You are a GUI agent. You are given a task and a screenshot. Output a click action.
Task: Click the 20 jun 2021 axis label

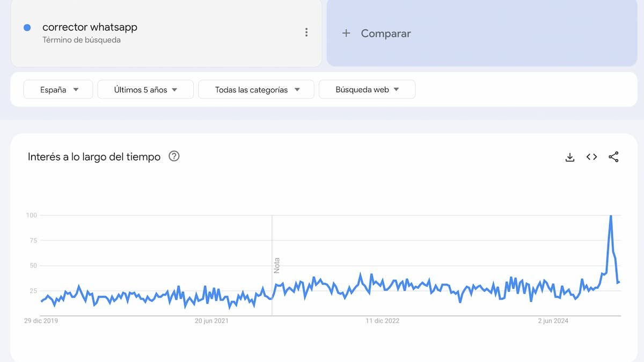211,321
